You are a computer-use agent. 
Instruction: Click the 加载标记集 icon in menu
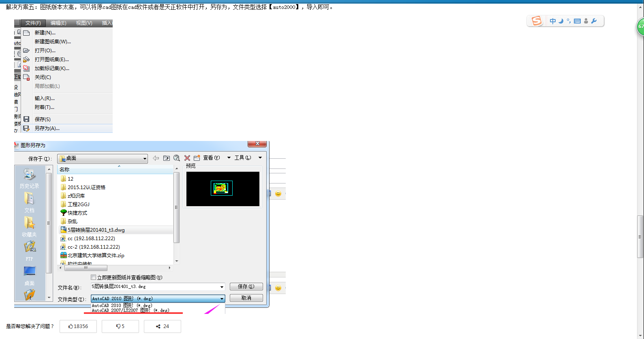[x=26, y=68]
